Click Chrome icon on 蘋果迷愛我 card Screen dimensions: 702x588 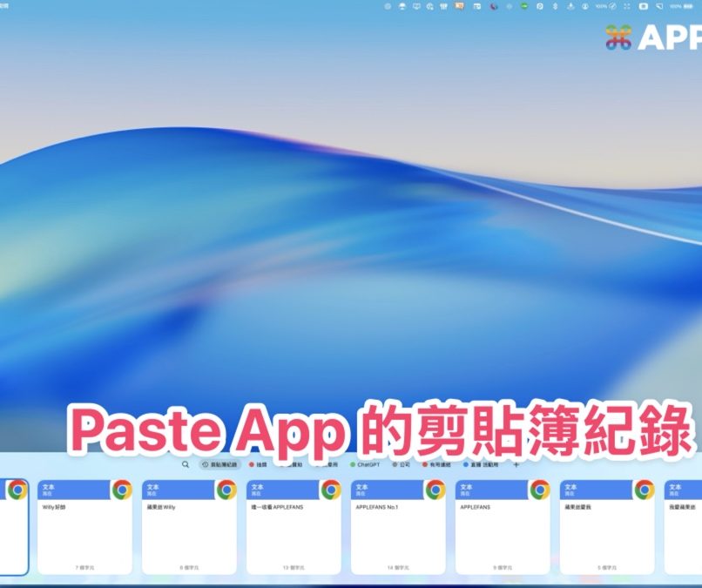(644, 490)
